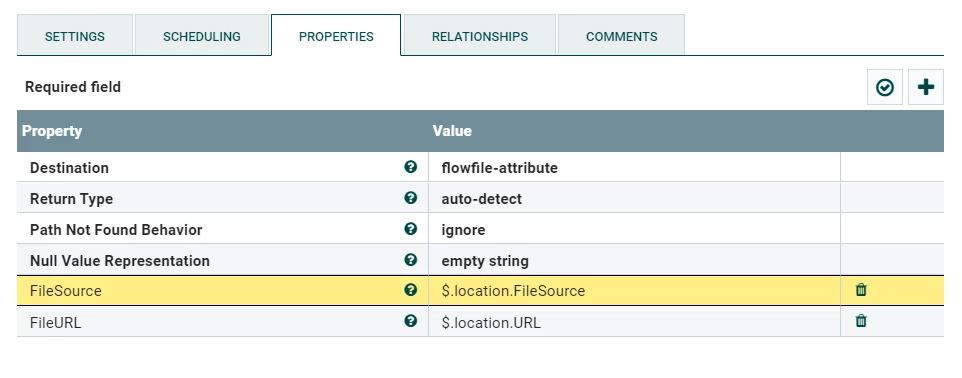
Task: Delete the FileURL property with trash icon
Action: 861,321
